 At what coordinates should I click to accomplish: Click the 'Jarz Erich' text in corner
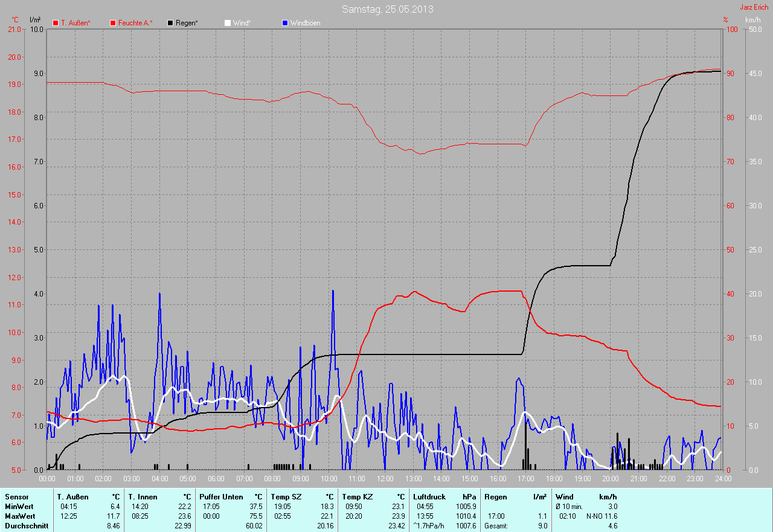754,7
